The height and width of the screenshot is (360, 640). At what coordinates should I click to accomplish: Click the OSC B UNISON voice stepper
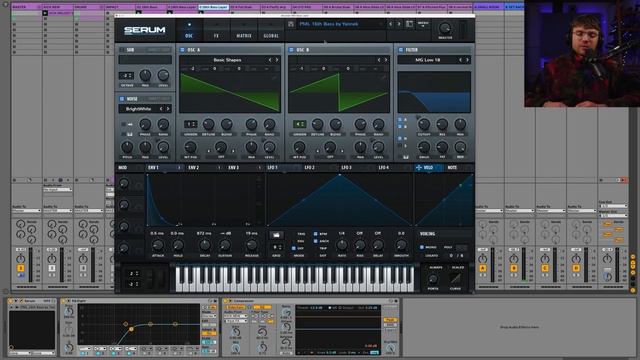click(x=299, y=124)
